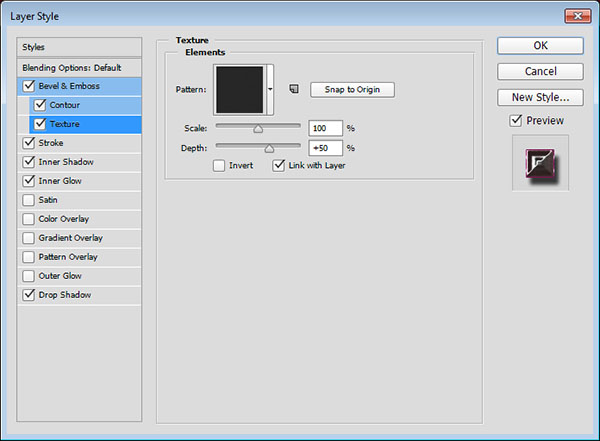The image size is (600, 441).
Task: Uncheck the Preview checkbox
Action: pos(515,121)
